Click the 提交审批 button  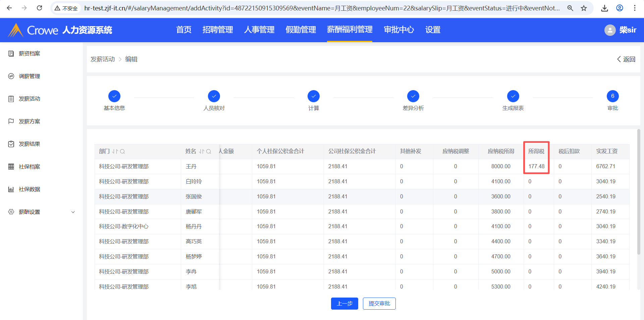pyautogui.click(x=379, y=304)
